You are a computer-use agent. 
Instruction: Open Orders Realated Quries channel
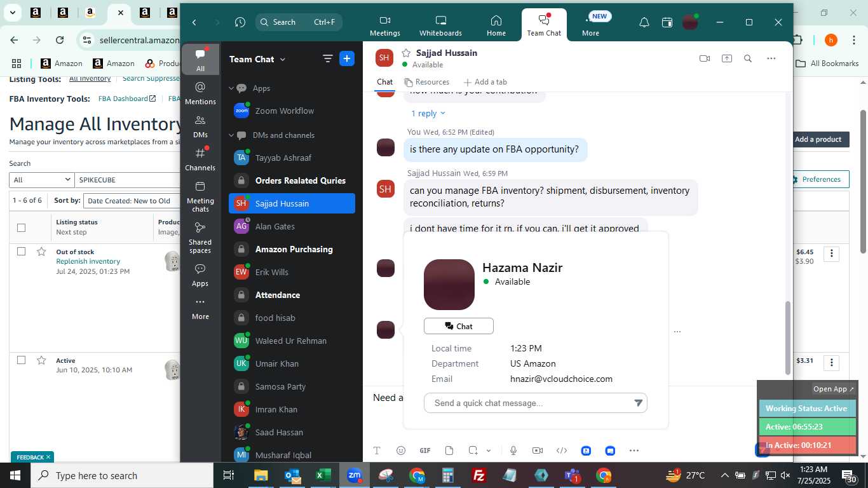[x=292, y=180]
